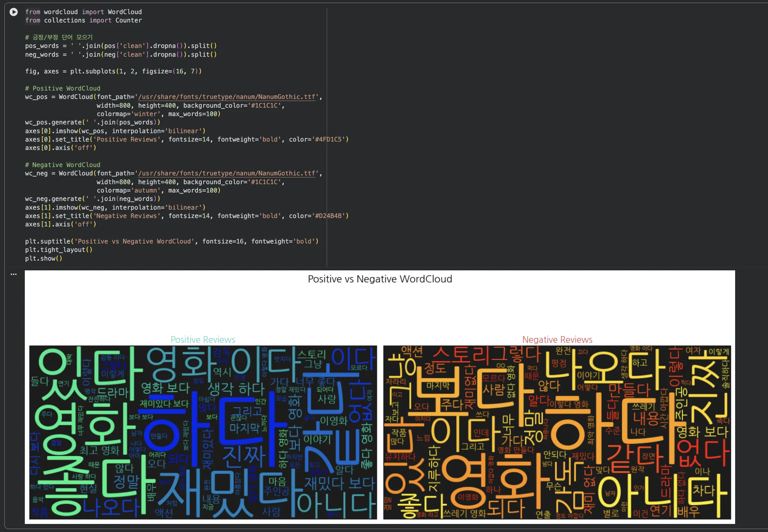This screenshot has width=768, height=532.
Task: Click the teal 'Positive Reviews' subplot title
Action: [x=203, y=339]
